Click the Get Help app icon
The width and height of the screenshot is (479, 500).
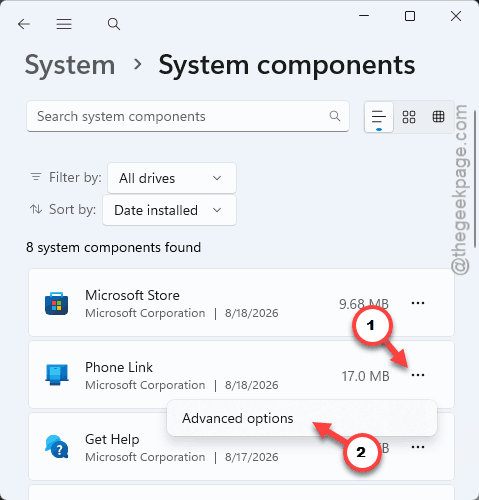[x=56, y=447]
